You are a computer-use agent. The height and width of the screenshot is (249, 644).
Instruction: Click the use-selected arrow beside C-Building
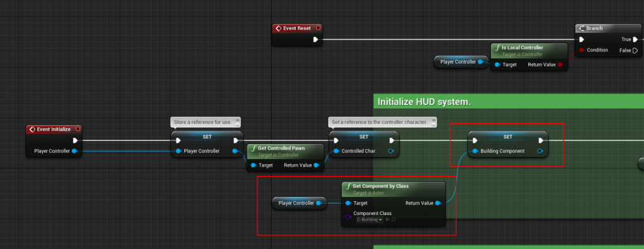coord(387,220)
